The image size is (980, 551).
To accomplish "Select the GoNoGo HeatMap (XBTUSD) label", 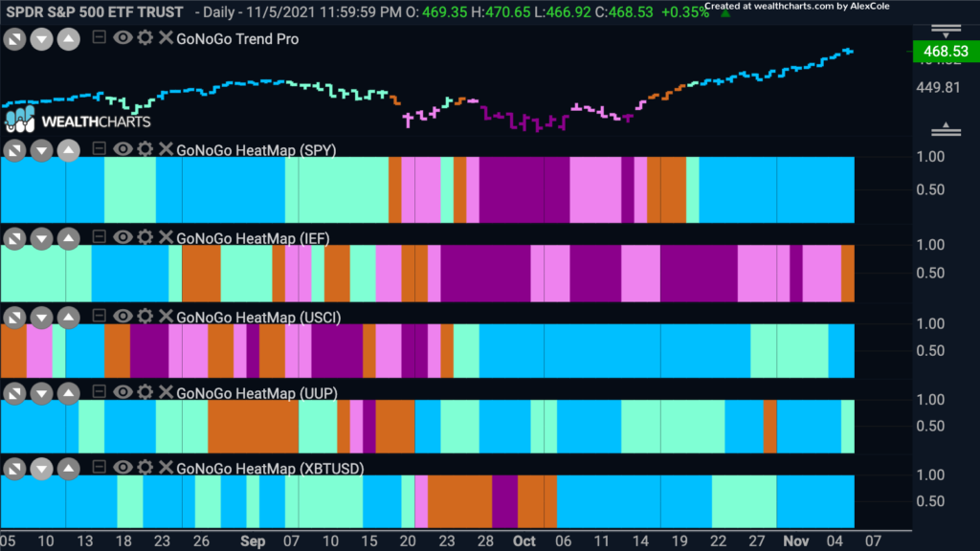I will tap(270, 469).
